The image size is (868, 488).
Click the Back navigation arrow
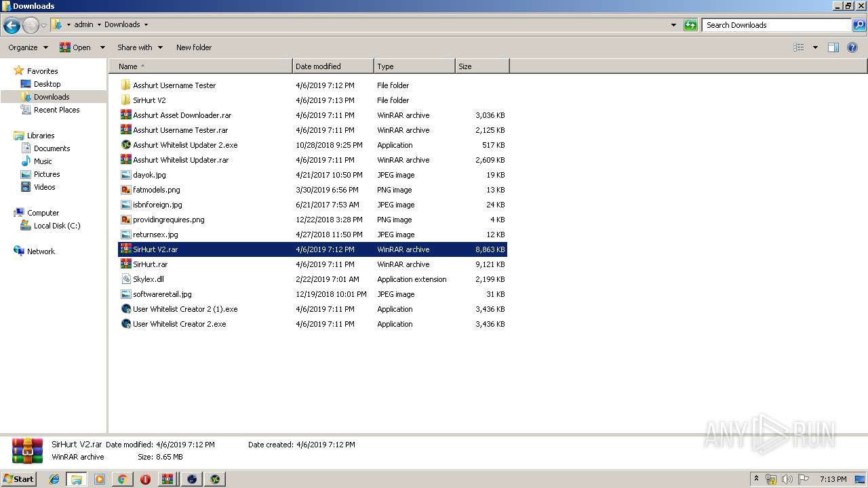(x=12, y=26)
